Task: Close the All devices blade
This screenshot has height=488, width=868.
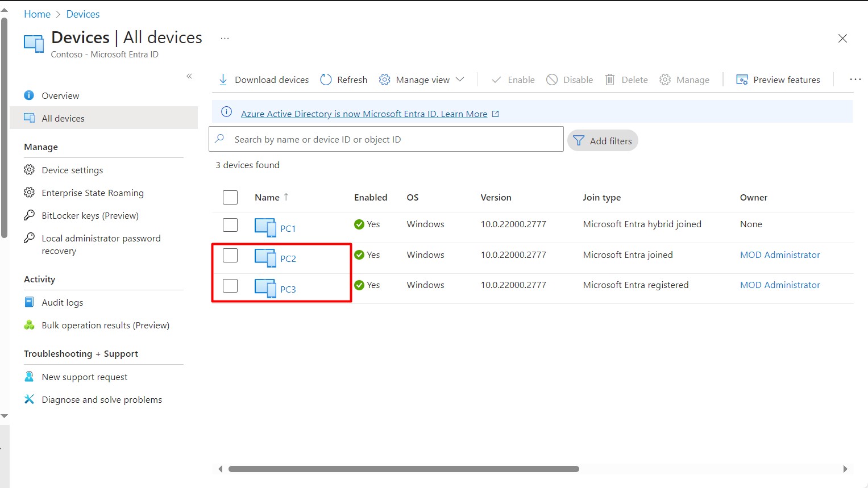Action: pos(842,39)
